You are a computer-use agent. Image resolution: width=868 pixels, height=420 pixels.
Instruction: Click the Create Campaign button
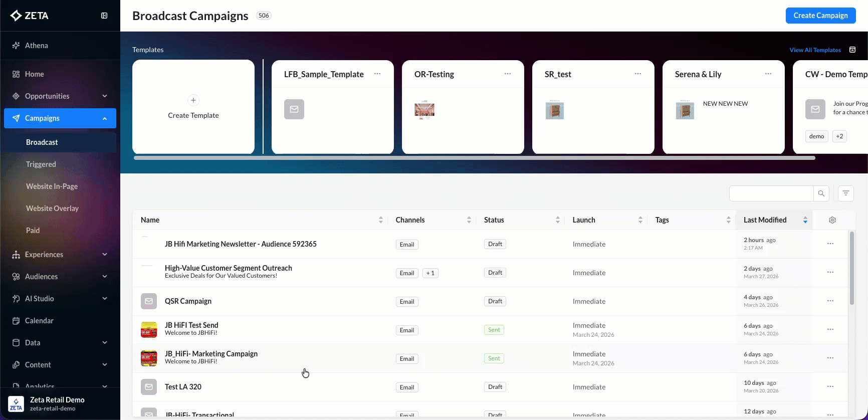820,16
